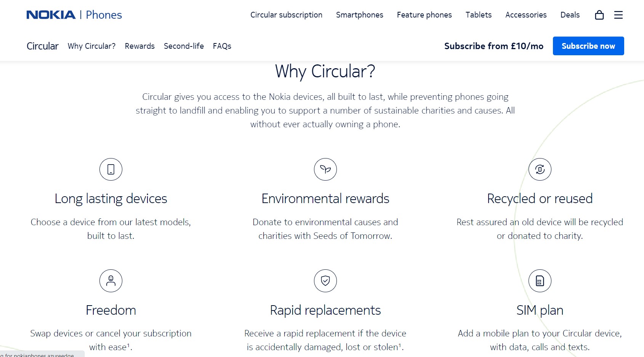
Task: Jump to the Why Circular? tab
Action: coord(91,46)
